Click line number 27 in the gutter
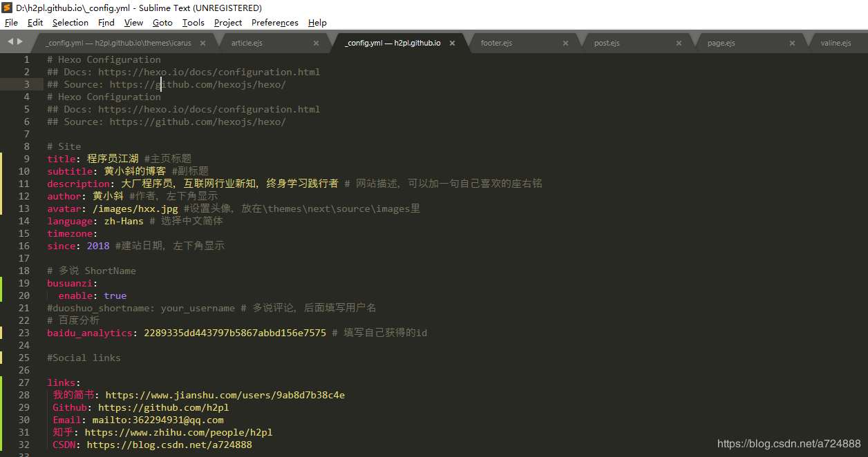This screenshot has width=868, height=457. click(x=24, y=382)
